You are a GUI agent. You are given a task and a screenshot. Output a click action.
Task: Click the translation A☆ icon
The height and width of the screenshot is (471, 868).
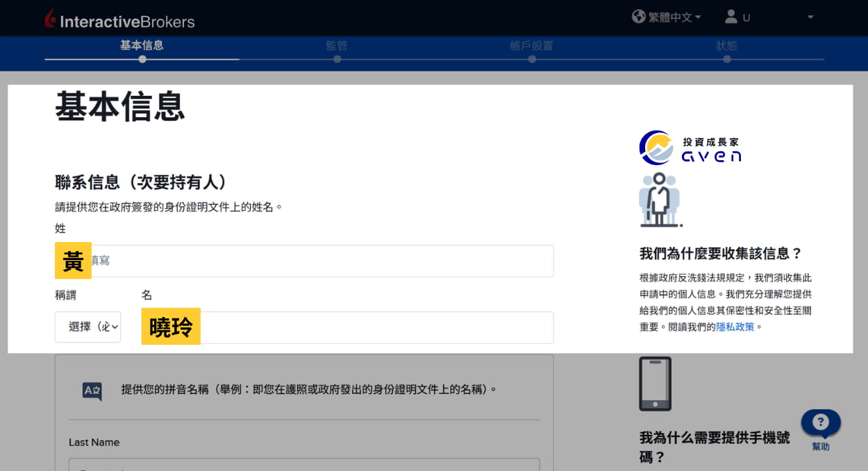pos(92,391)
